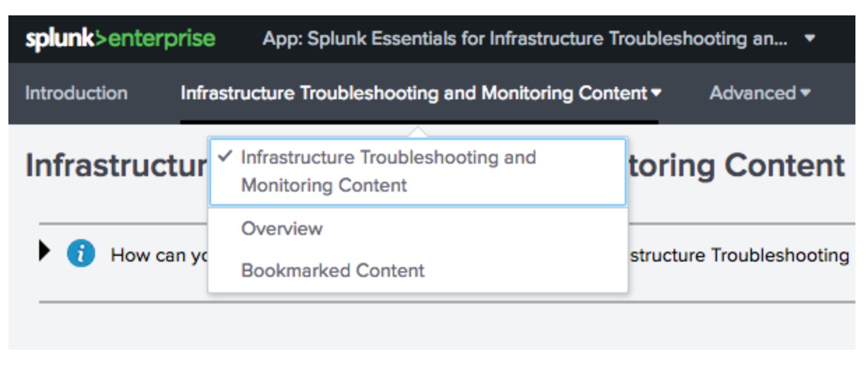Screen dimensions: 868x365
Task: Choose Overview from the dropdown
Action: click(x=418, y=229)
